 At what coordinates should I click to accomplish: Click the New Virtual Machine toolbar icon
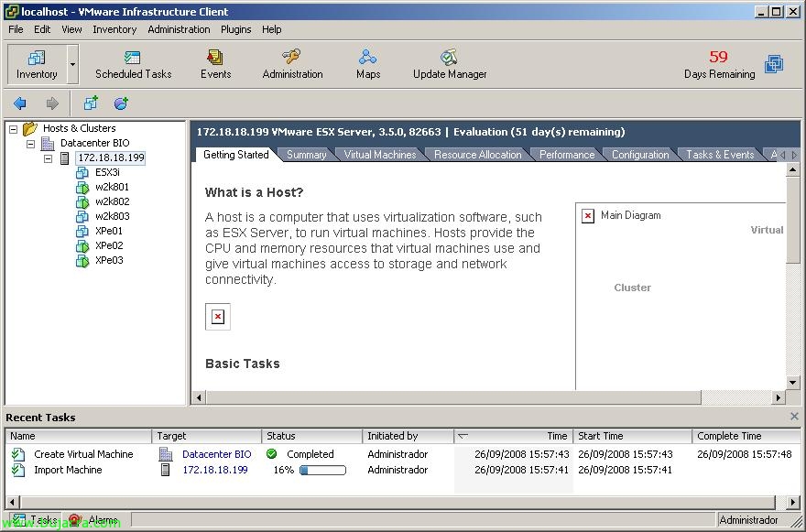pyautogui.click(x=91, y=103)
